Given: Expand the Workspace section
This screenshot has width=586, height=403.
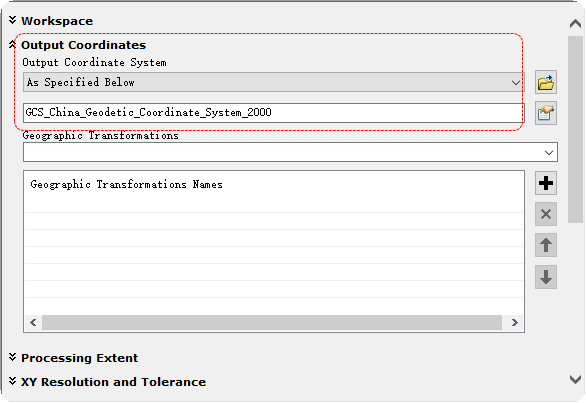Looking at the screenshot, I should [13, 20].
